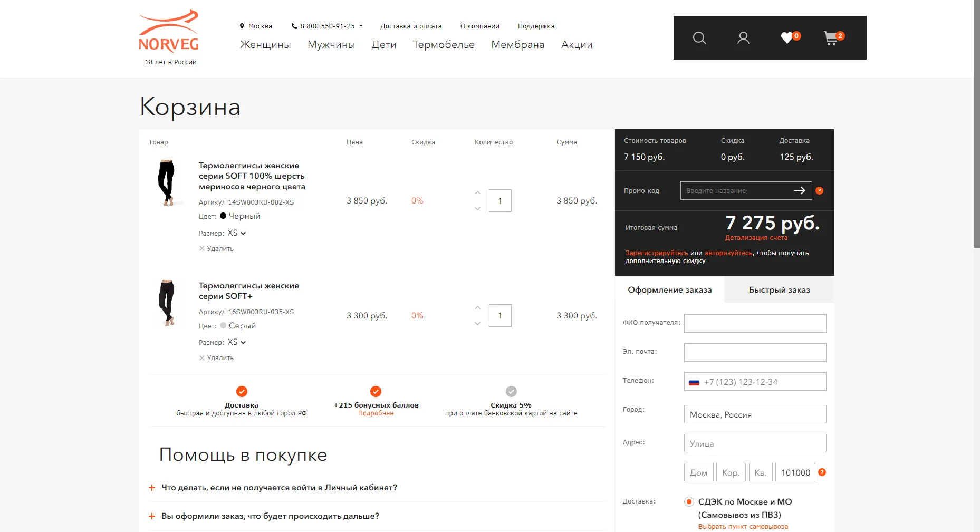Click the ФИО получателя input field
The height and width of the screenshot is (532, 980).
pos(755,323)
